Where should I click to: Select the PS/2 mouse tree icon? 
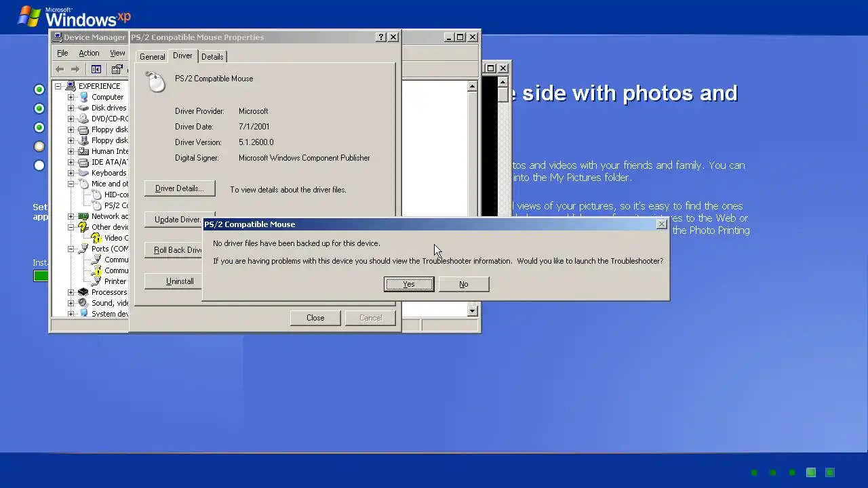point(96,205)
